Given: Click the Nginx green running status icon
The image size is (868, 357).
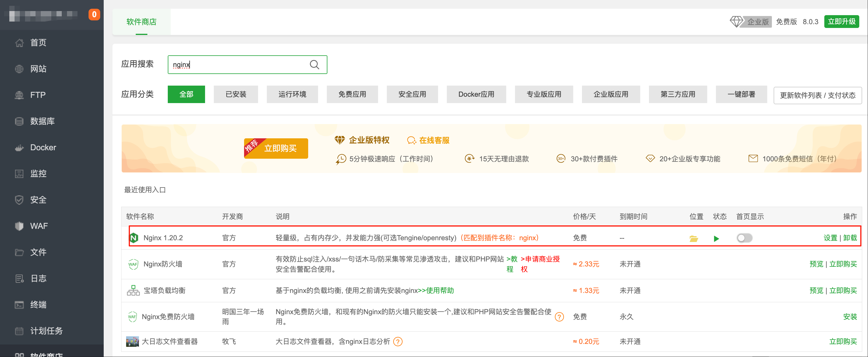Looking at the screenshot, I should click(x=716, y=238).
